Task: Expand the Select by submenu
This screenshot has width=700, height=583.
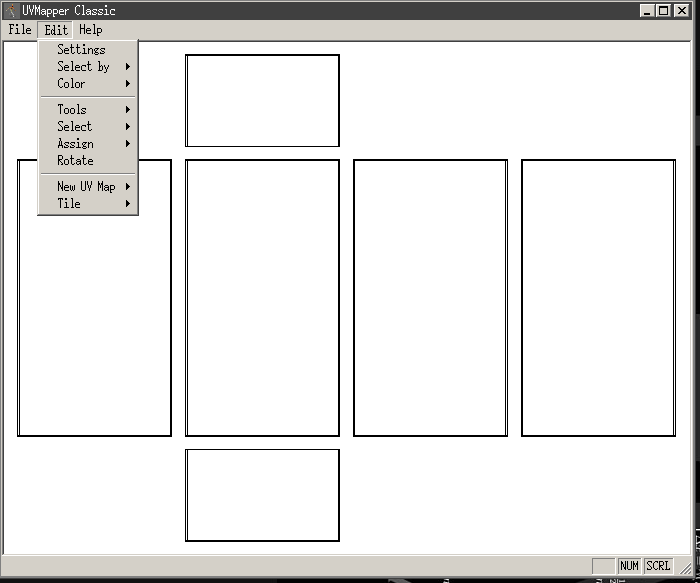Action: pyautogui.click(x=88, y=67)
